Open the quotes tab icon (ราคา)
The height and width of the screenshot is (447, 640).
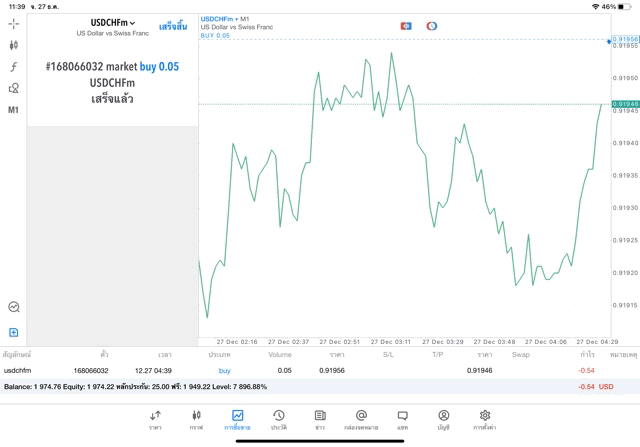click(x=155, y=419)
